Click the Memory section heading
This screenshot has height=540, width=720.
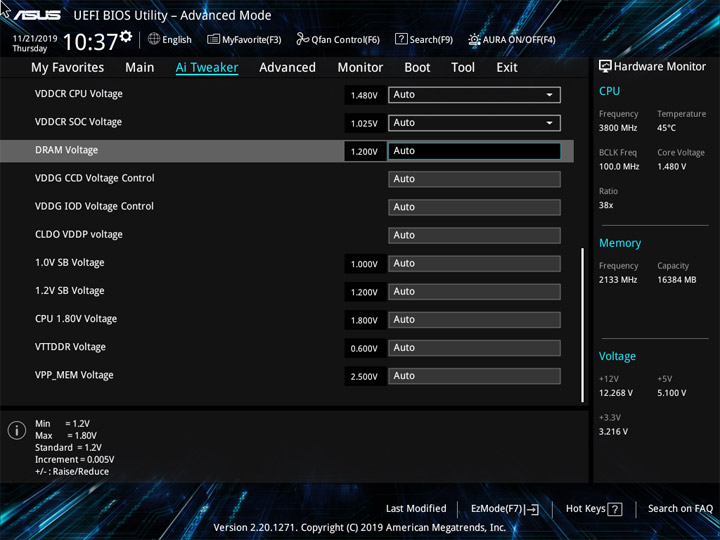pos(620,243)
